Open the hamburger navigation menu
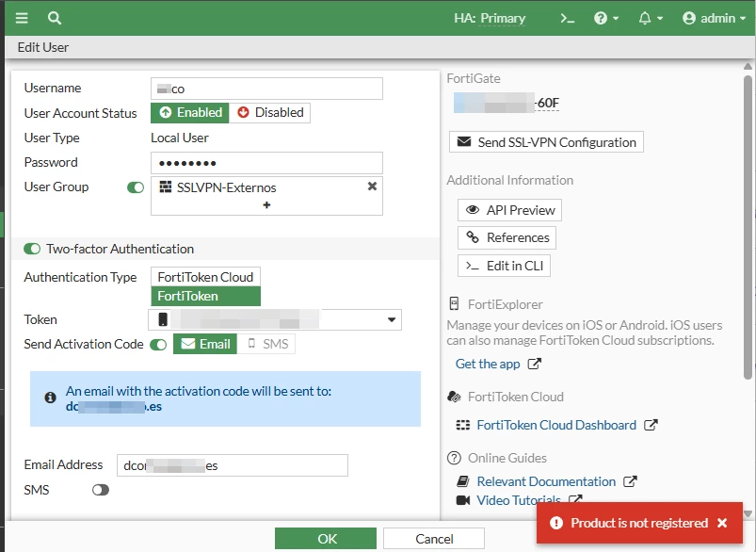This screenshot has width=756, height=552. pyautogui.click(x=22, y=18)
